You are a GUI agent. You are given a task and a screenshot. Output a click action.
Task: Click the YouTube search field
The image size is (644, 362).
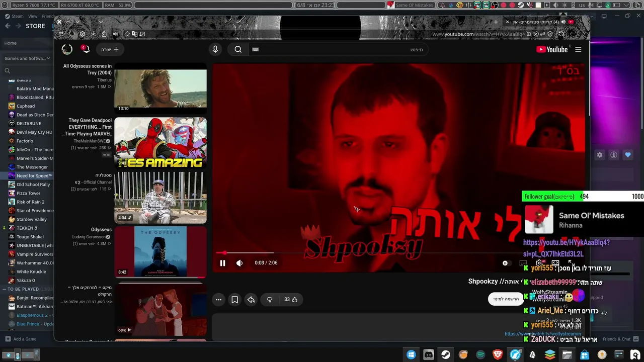point(338,49)
